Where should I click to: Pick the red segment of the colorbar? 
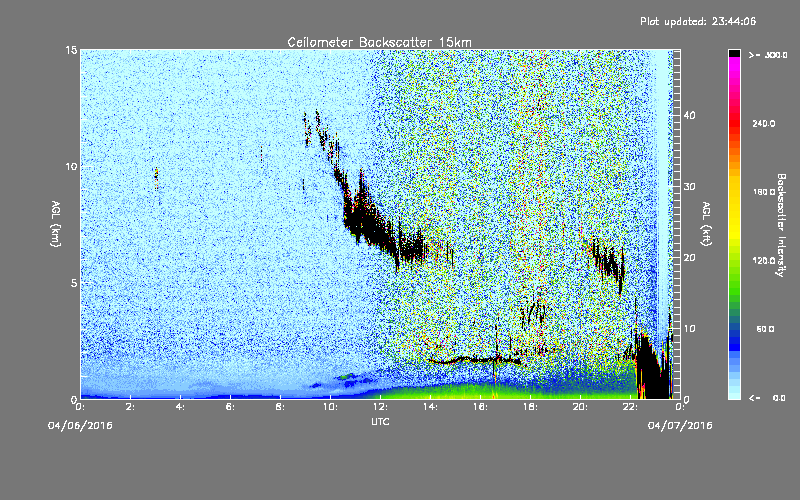tap(734, 122)
